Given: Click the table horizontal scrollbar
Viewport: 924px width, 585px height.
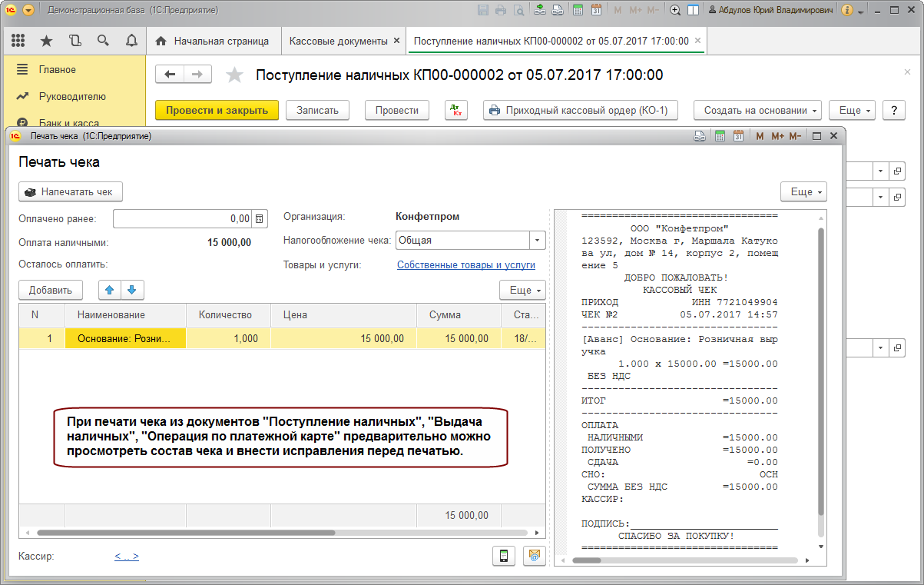Looking at the screenshot, I should [184, 532].
